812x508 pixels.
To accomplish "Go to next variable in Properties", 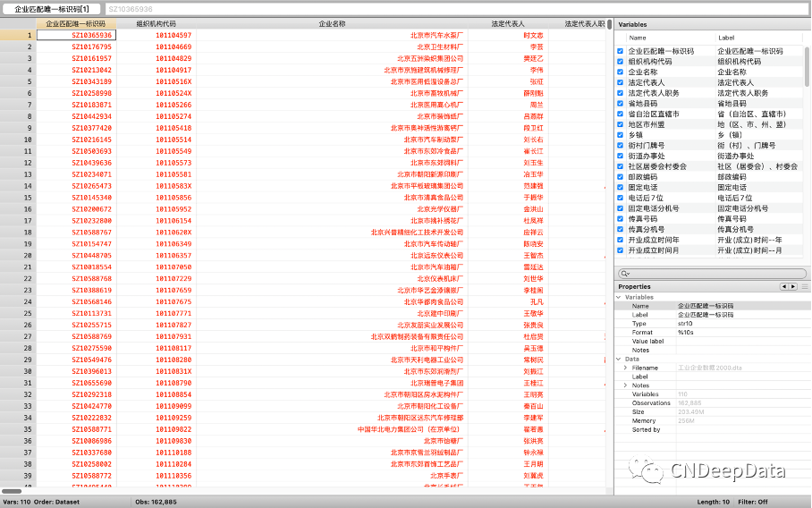I will pyautogui.click(x=793, y=286).
